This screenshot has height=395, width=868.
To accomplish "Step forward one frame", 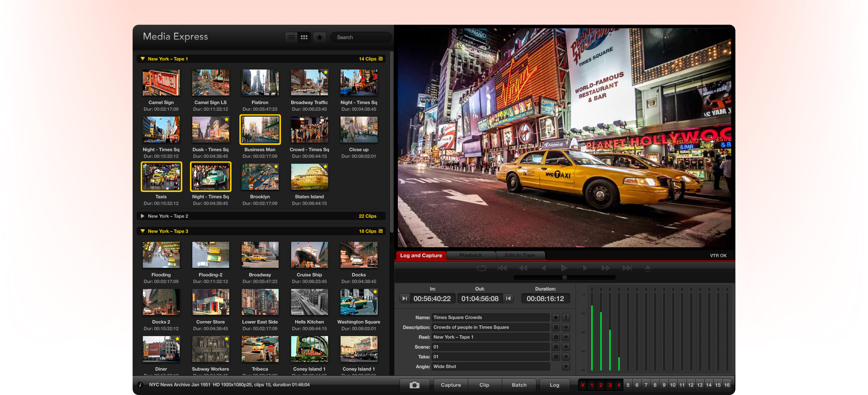I will point(585,268).
